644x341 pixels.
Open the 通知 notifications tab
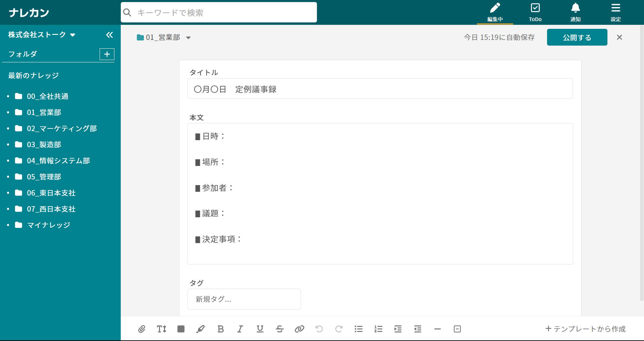coord(575,12)
